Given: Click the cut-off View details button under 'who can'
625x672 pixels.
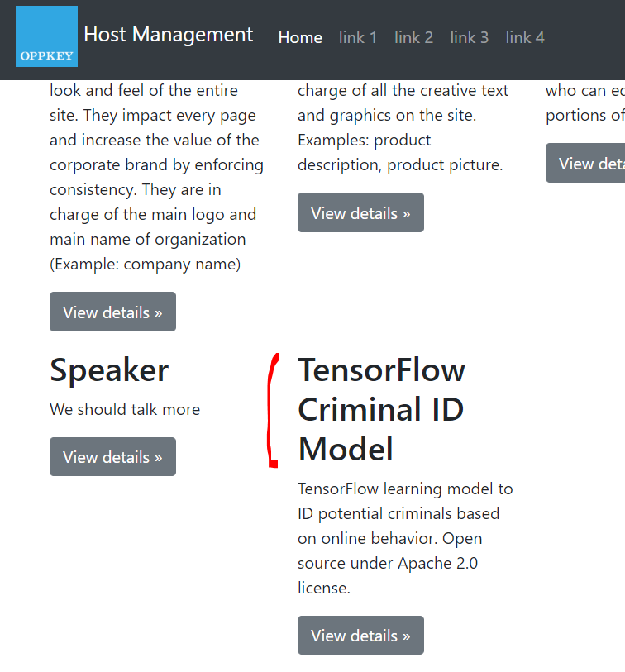Looking at the screenshot, I should [x=585, y=163].
